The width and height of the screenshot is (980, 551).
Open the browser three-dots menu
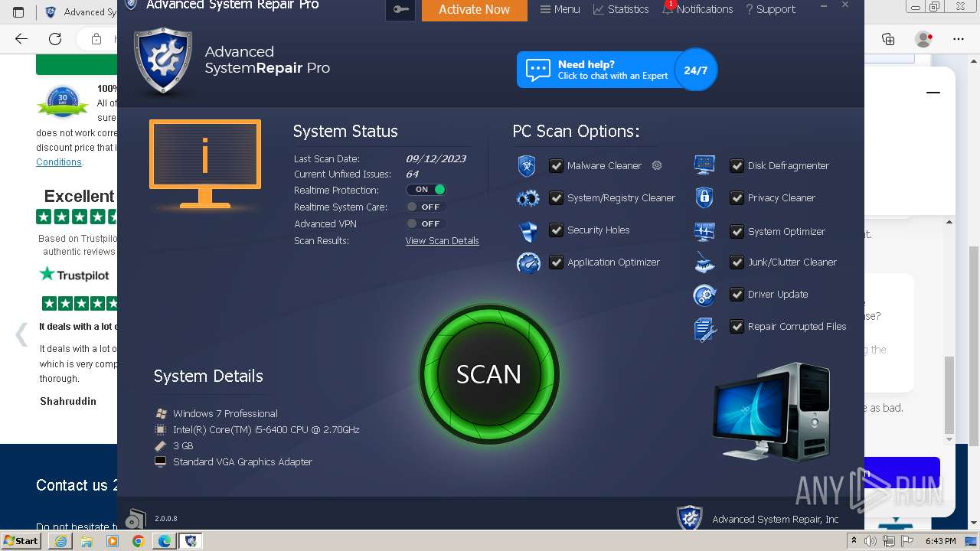pyautogui.click(x=958, y=38)
